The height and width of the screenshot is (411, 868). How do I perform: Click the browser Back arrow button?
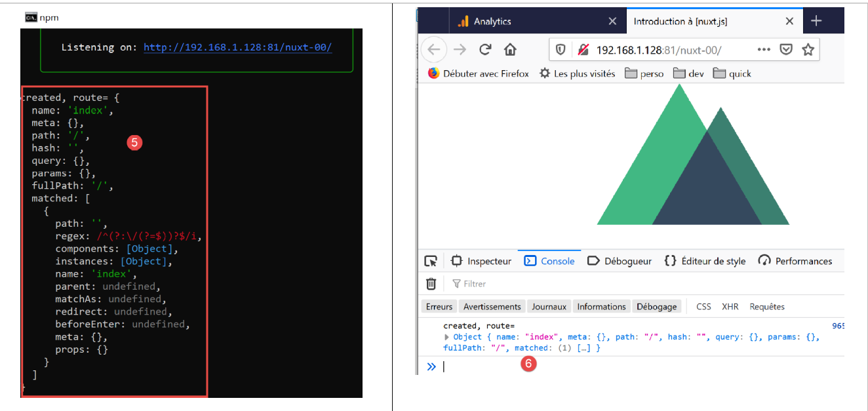(434, 50)
